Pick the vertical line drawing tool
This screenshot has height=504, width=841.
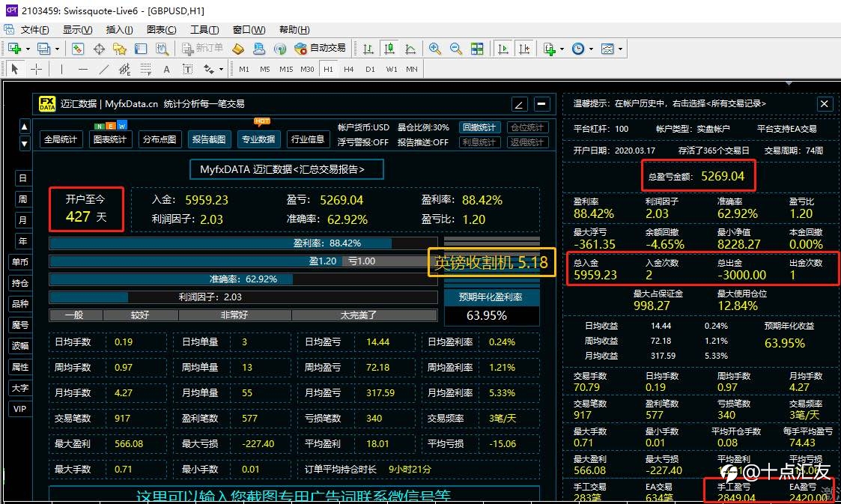point(61,69)
